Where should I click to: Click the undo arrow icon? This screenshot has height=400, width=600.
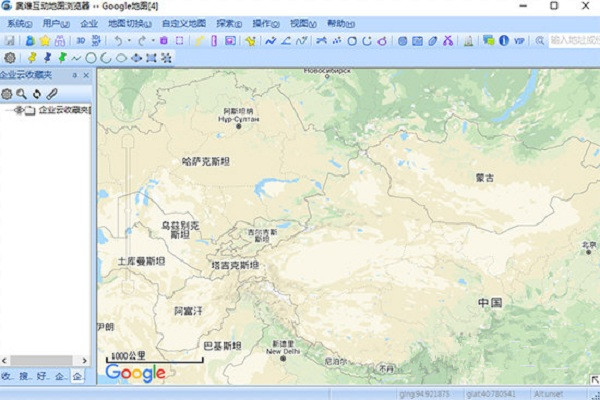(118, 41)
